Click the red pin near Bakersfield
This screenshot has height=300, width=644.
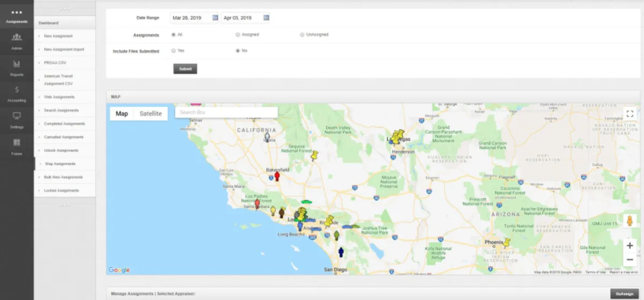[277, 176]
